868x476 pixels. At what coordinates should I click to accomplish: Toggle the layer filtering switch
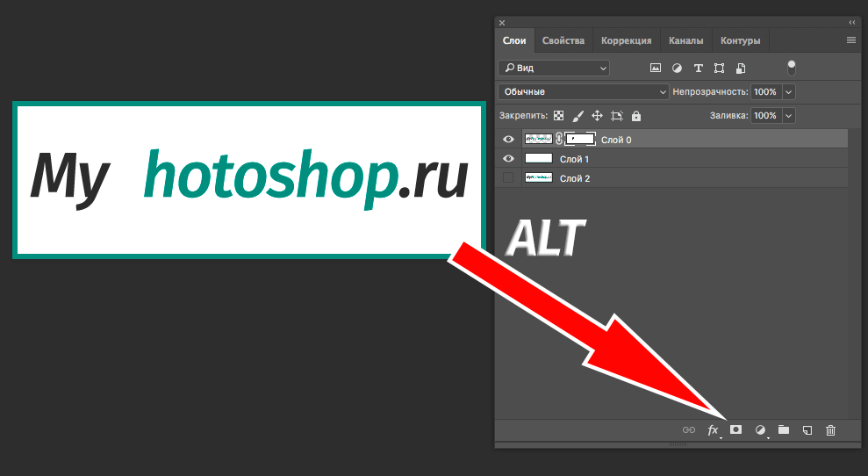[792, 68]
